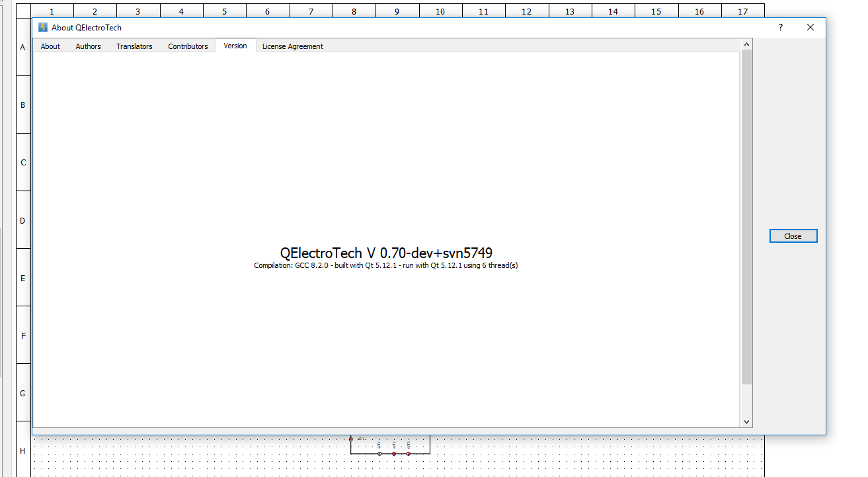Screen dimensions: 868x477
Task: Select the Translators tab
Action: coord(134,46)
